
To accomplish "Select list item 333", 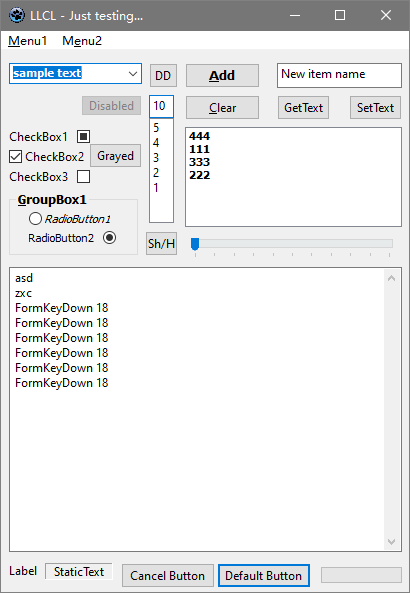I will tap(293, 162).
